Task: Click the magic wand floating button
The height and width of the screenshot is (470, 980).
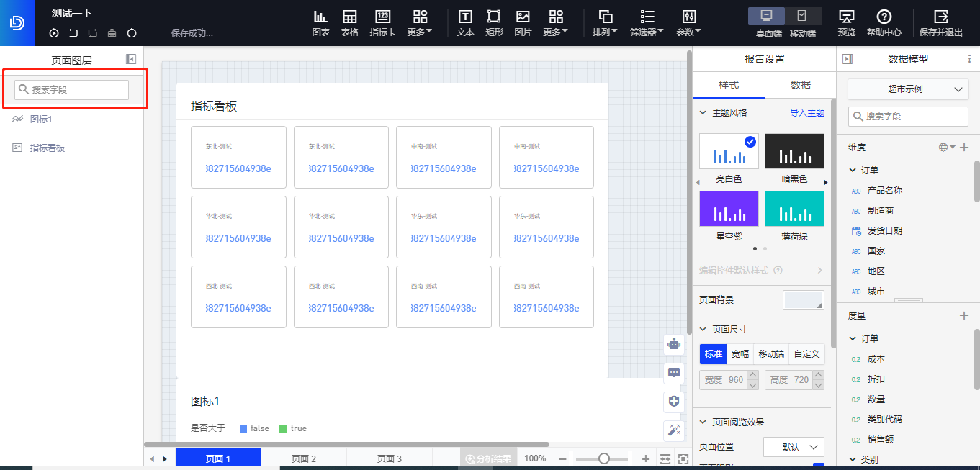Action: [x=674, y=430]
